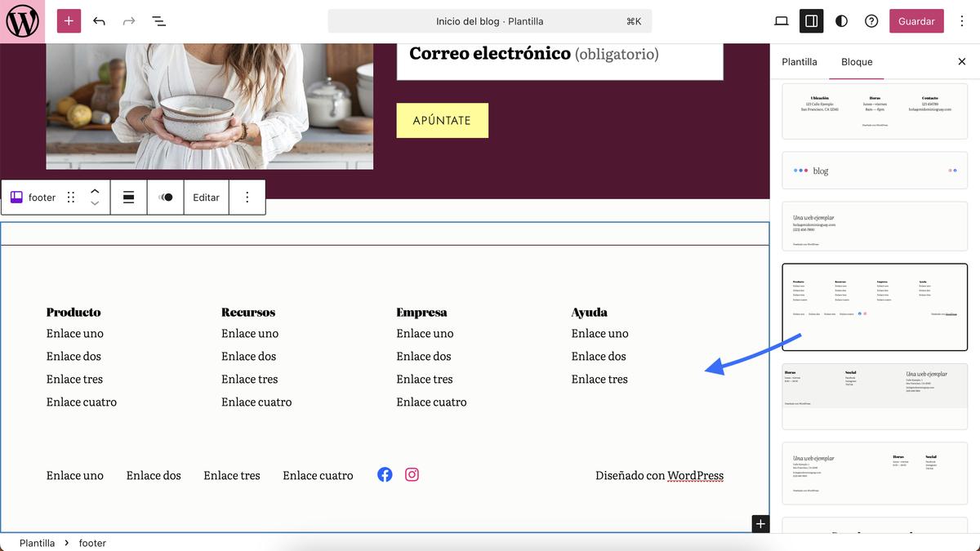Save changes with the Guardar button
The width and height of the screenshot is (980, 551).
915,20
